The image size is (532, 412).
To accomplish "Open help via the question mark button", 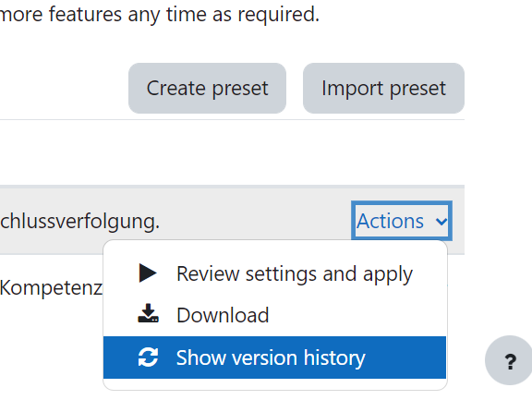I will coord(509,360).
